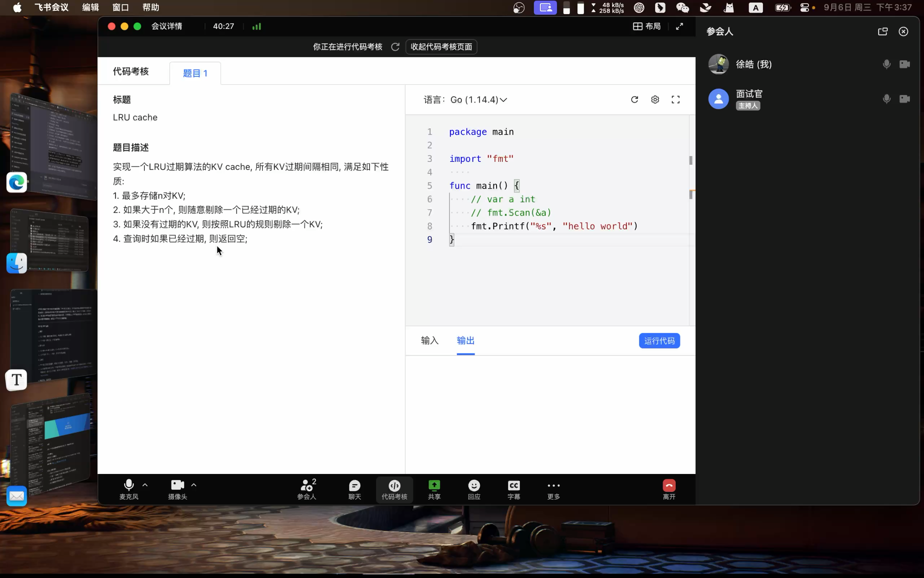
Task: Open Typora from Stage Manager
Action: 16,380
